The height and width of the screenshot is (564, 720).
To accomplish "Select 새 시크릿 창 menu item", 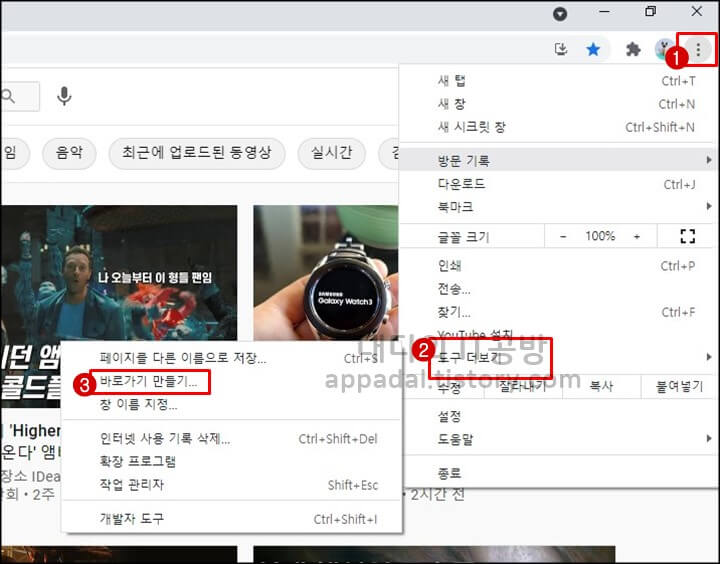I will pyautogui.click(x=557, y=127).
